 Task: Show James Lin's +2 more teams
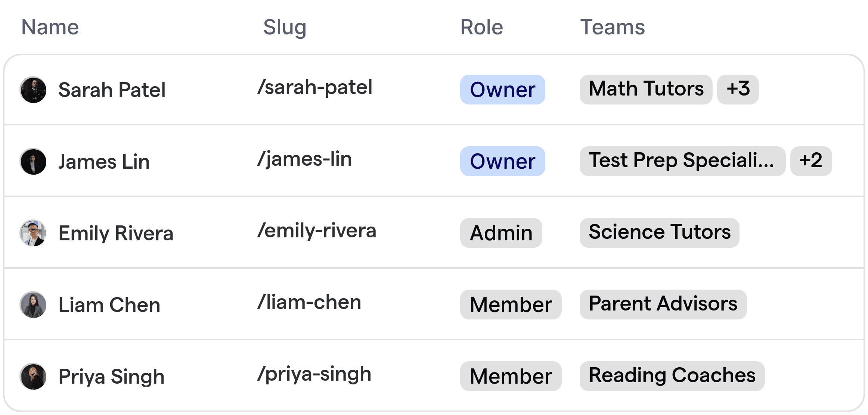coord(810,161)
